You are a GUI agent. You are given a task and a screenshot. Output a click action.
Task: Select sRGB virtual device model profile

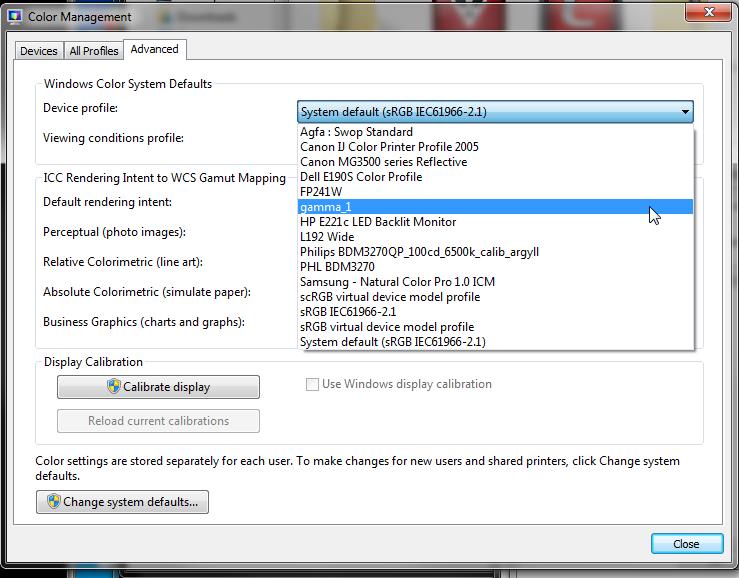tap(495, 327)
